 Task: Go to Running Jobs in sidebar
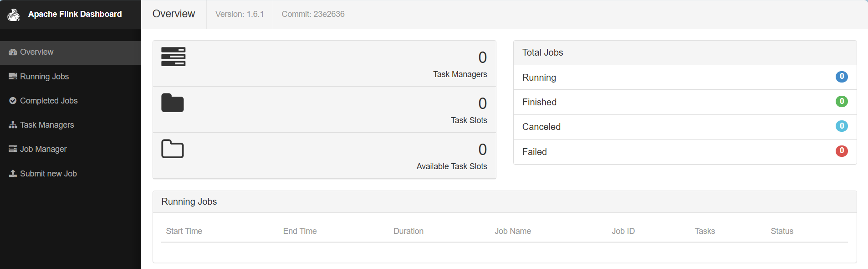44,77
